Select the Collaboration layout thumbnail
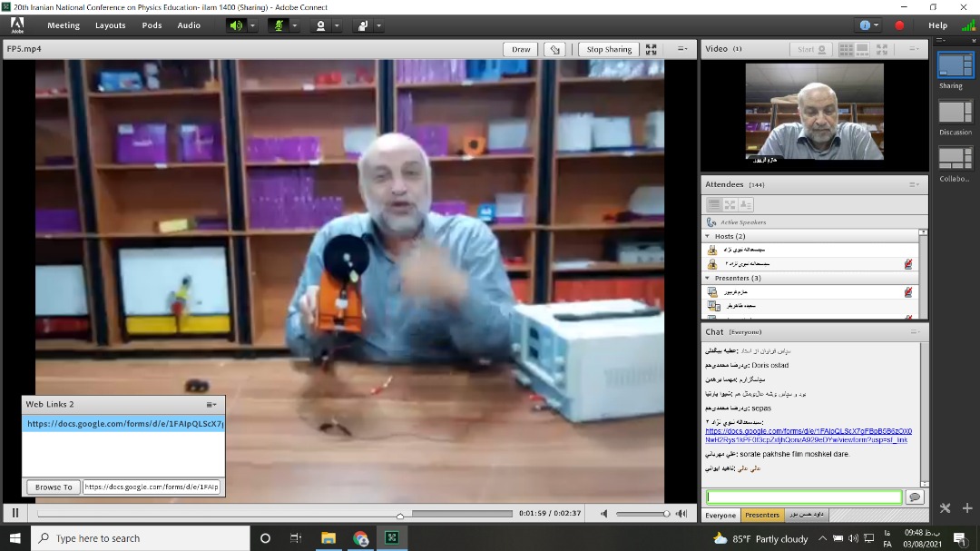 pos(955,159)
